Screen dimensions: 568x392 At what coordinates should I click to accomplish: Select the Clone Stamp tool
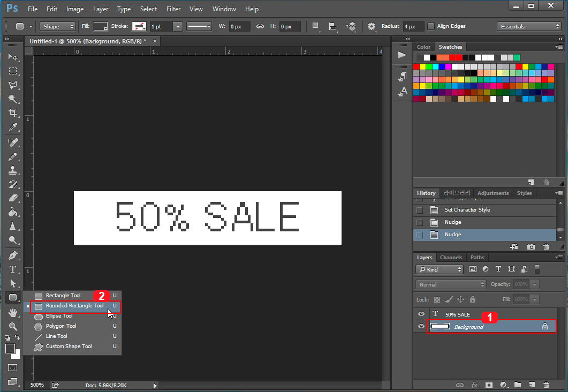13,170
